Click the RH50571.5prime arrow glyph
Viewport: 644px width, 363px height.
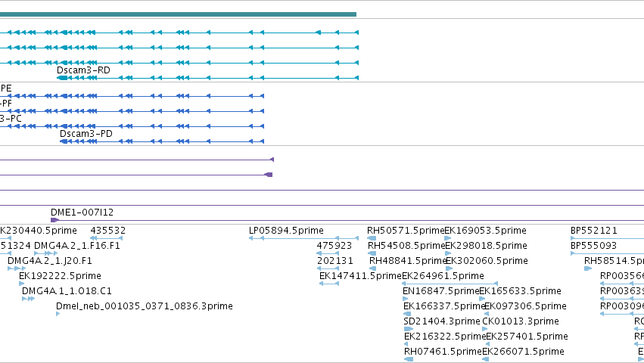pyautogui.click(x=372, y=238)
